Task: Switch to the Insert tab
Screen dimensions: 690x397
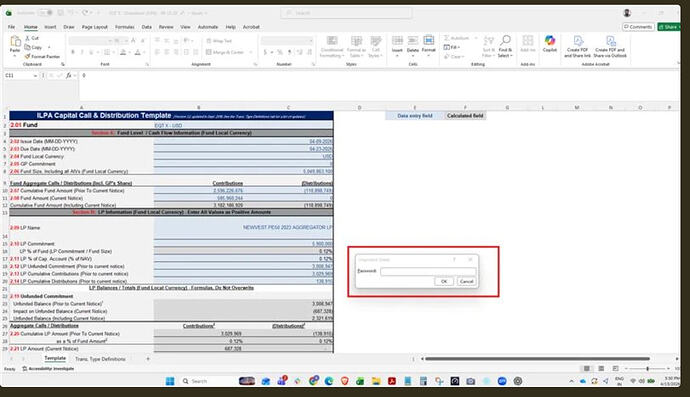Action: (50, 27)
